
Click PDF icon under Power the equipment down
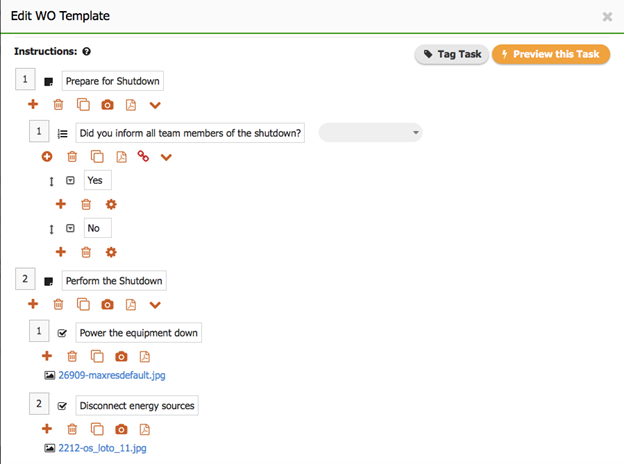(x=145, y=356)
